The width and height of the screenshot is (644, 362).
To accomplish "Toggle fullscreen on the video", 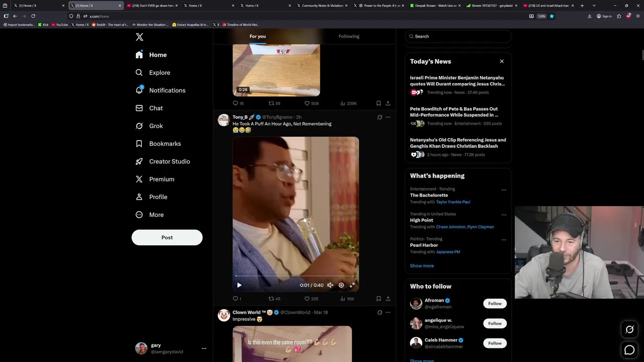I will click(352, 285).
